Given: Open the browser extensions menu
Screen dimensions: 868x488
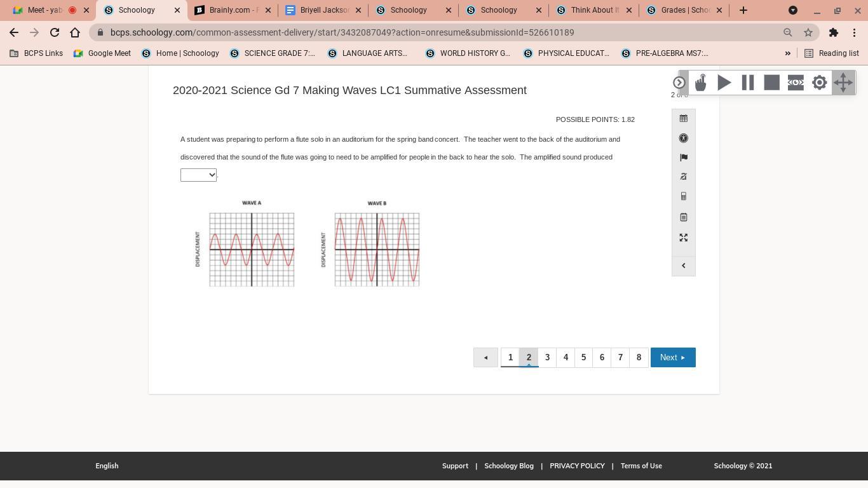Looking at the screenshot, I should click(x=834, y=32).
